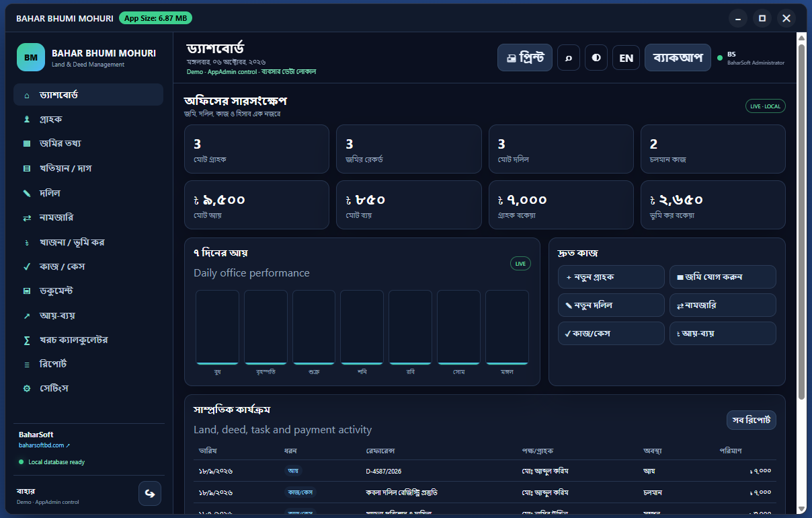
Task: Click অবস্থা column header
Action: point(653,450)
